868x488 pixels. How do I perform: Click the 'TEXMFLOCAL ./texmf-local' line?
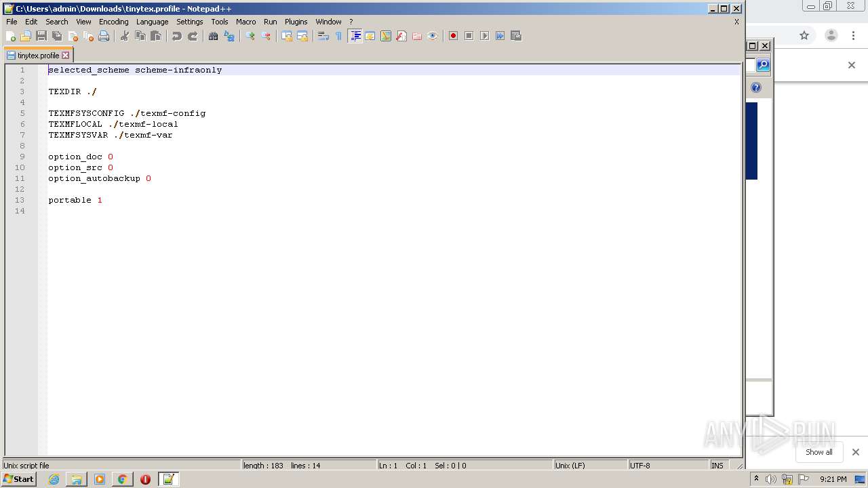[113, 124]
